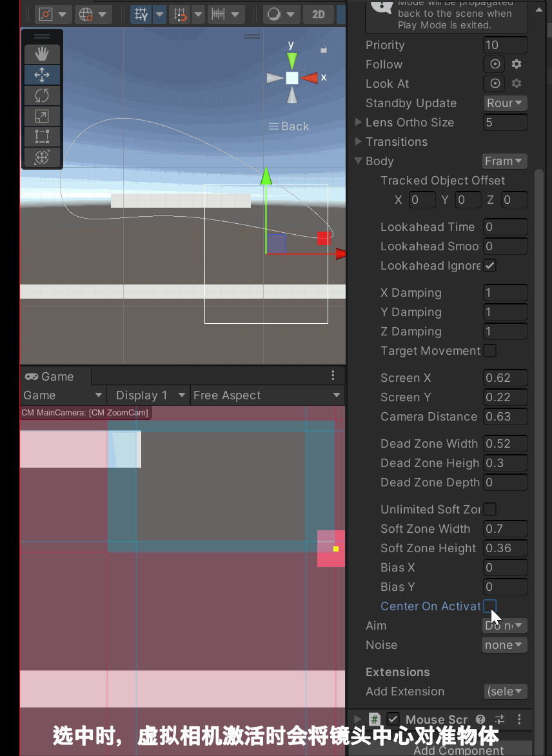Click the scene gizmo lock icon
The width and height of the screenshot is (552, 756).
(324, 48)
